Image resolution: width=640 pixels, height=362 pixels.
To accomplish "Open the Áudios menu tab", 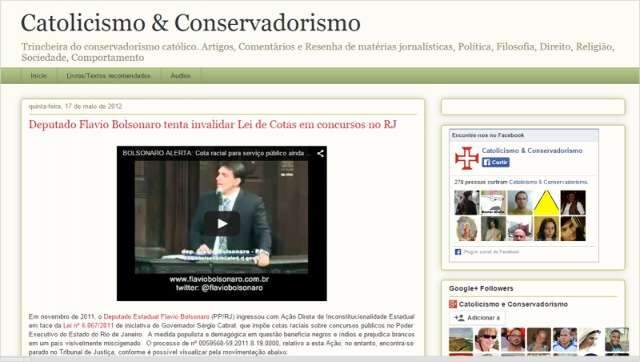I will 180,76.
